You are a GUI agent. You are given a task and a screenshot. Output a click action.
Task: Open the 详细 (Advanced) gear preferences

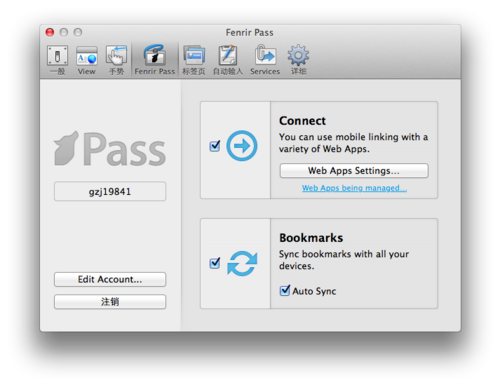pos(298,60)
